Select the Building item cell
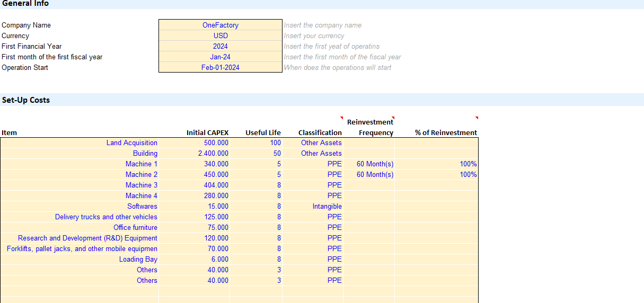 (x=80, y=153)
